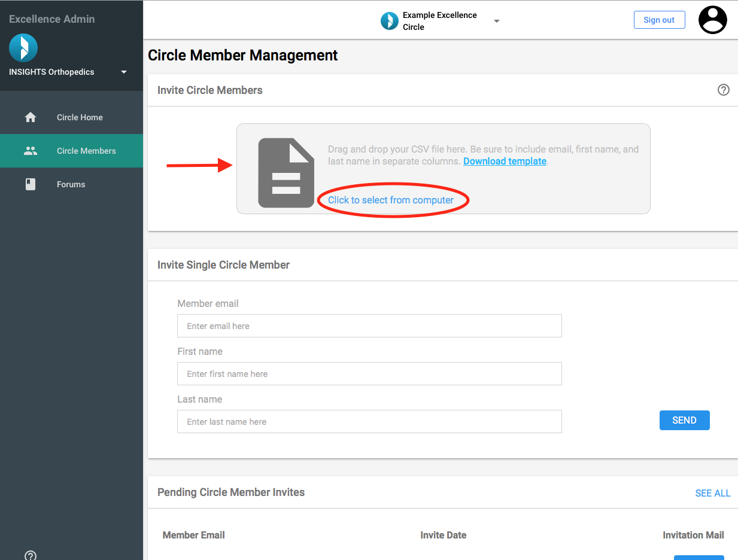Go to Forums in sidebar

pyautogui.click(x=71, y=184)
